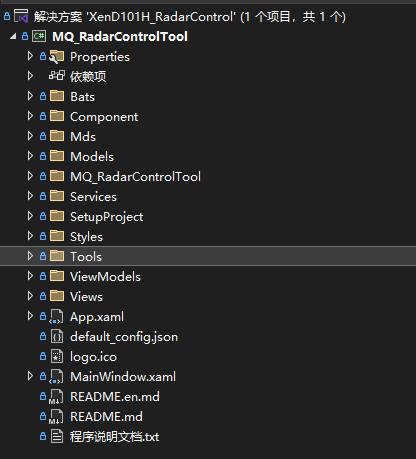The width and height of the screenshot is (416, 459).
Task: Expand the MainWindow.xaml node
Action: click(30, 376)
